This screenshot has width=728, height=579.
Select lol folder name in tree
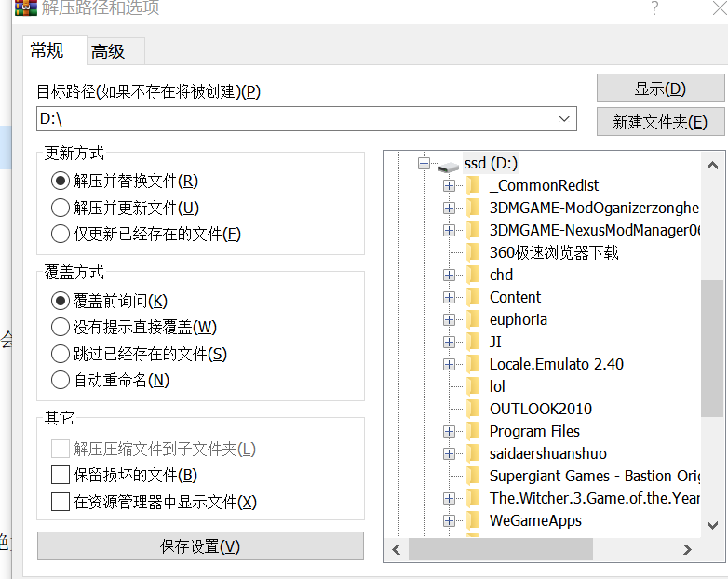click(497, 386)
